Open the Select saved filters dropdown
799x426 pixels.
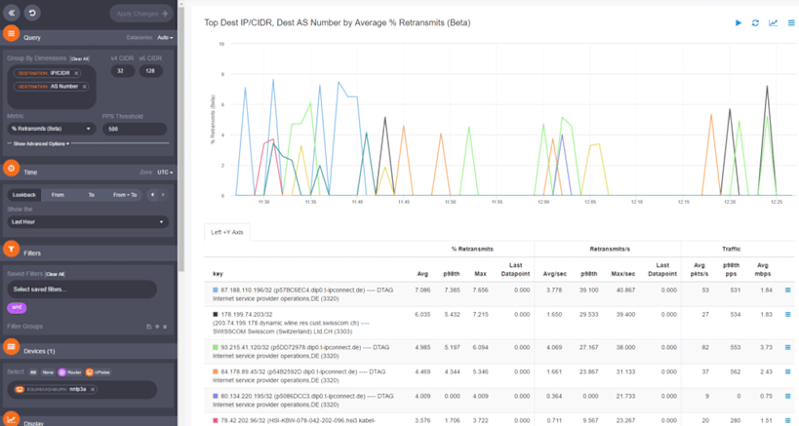coord(82,289)
